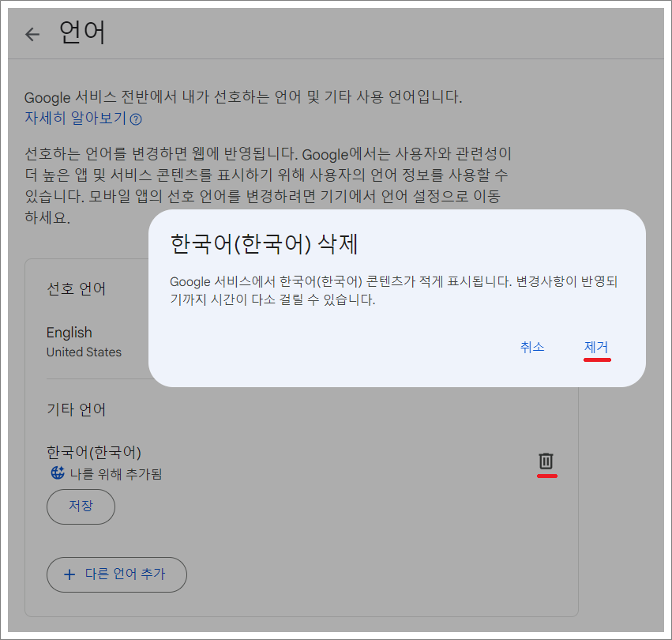Click the 선호 언어 section heading
Image resolution: width=672 pixels, height=640 pixels.
pos(77,288)
